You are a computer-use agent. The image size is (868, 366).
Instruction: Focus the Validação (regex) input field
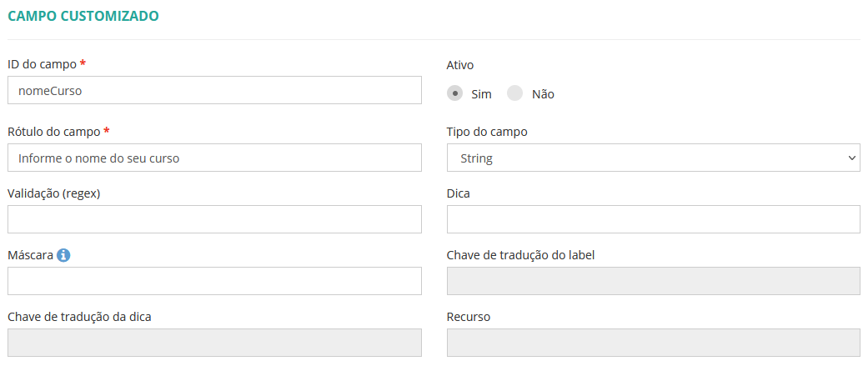point(214,219)
